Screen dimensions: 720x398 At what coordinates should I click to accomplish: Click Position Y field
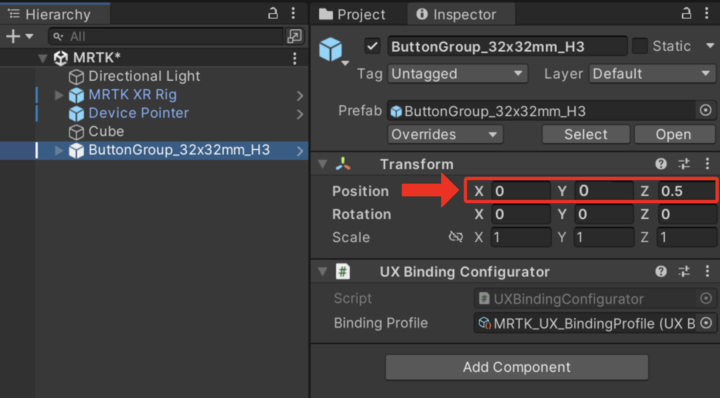[x=604, y=191]
